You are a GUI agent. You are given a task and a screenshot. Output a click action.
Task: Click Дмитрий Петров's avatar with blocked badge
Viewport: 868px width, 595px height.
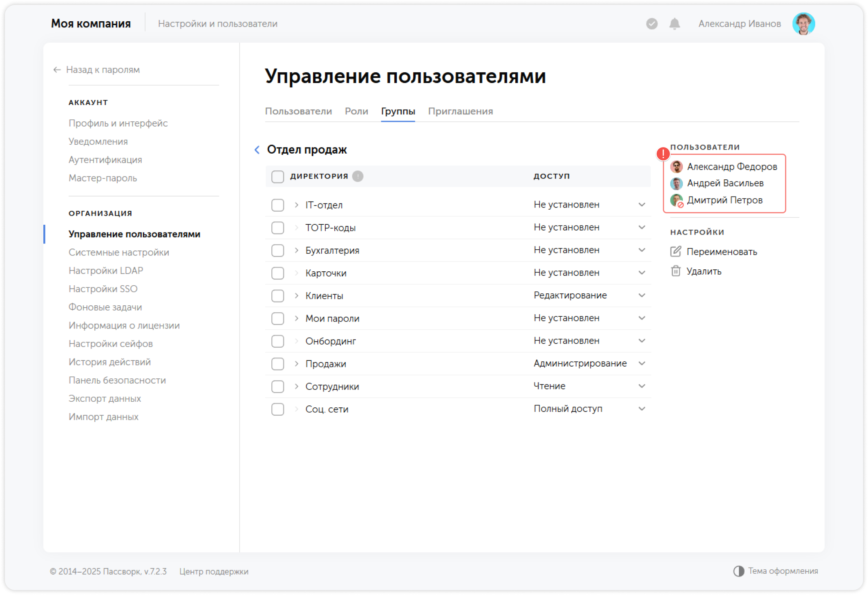(x=676, y=200)
